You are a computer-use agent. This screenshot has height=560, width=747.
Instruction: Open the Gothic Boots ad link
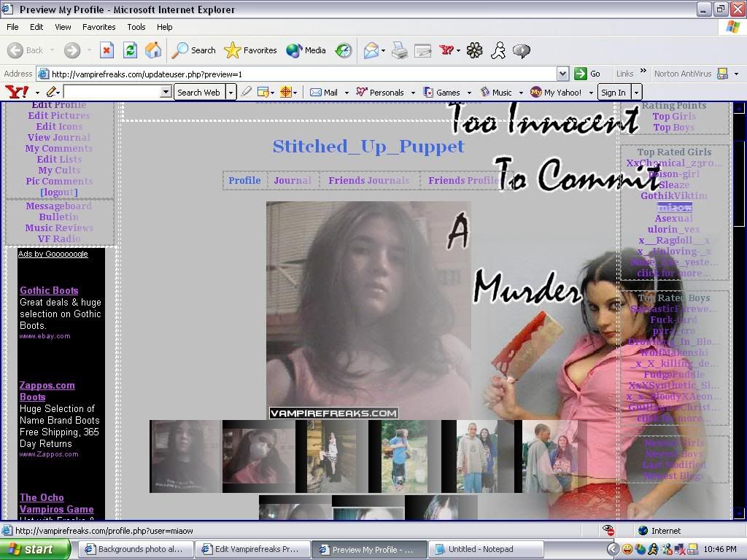point(49,290)
